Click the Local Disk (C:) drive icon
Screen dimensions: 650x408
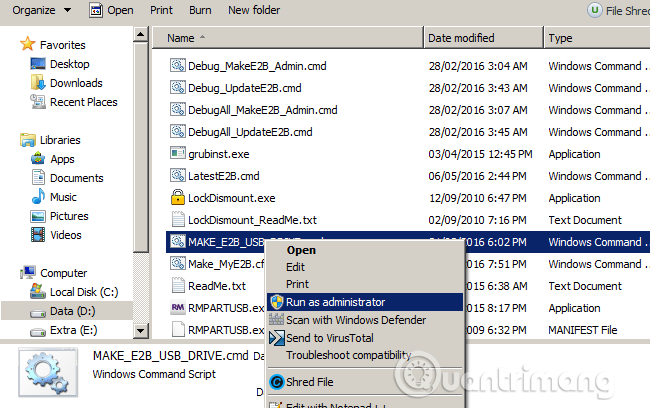38,291
